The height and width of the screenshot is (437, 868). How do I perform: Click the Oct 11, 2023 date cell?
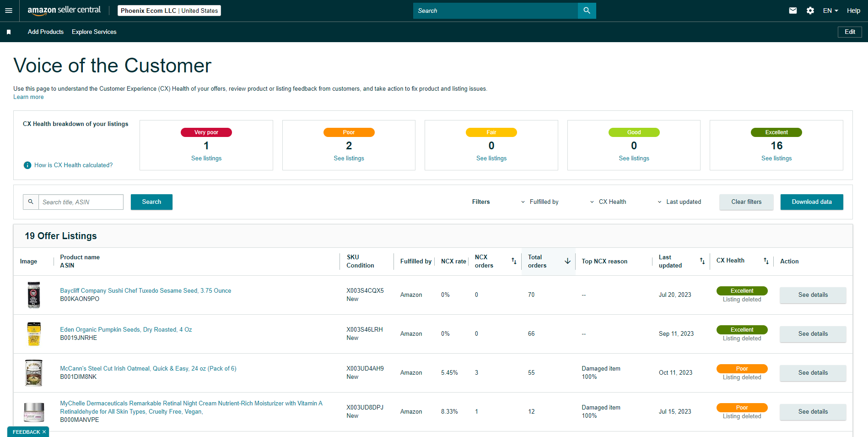[675, 373]
